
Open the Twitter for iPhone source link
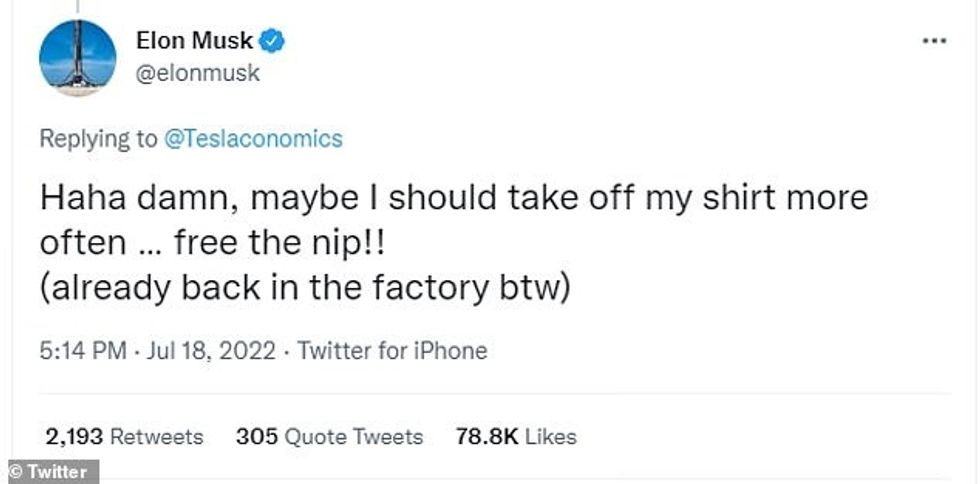(x=392, y=351)
